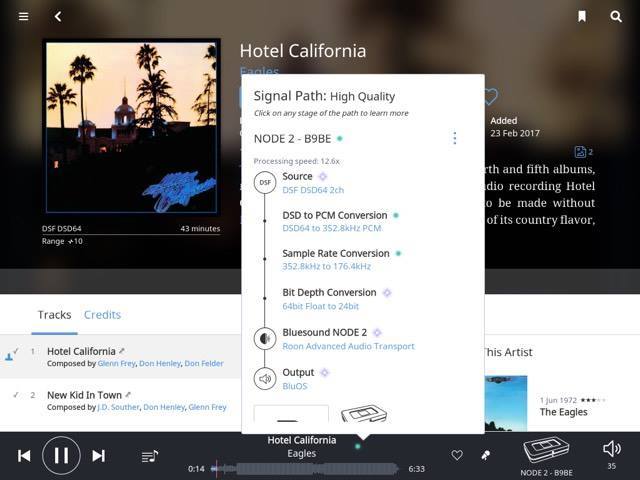Click quality indicator beside Output label
This screenshot has height=480, width=640.
click(324, 372)
